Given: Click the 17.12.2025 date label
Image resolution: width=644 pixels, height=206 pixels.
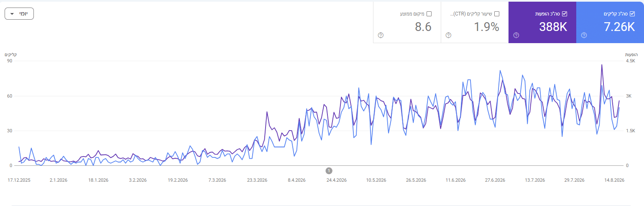Looking at the screenshot, I should 19,180.
